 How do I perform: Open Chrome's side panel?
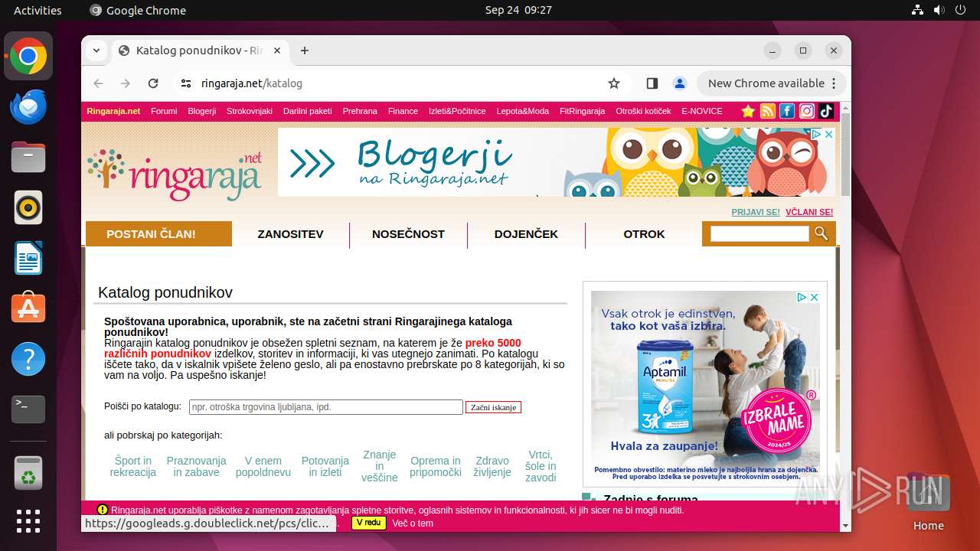652,83
